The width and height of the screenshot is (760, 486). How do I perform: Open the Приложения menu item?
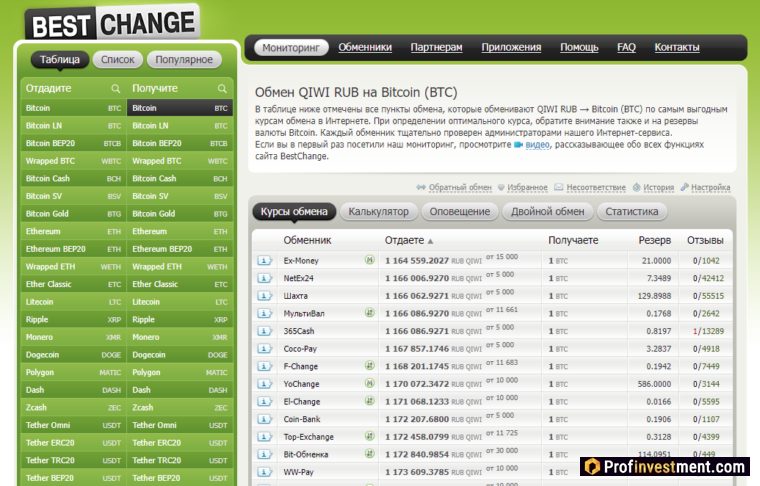pos(511,47)
